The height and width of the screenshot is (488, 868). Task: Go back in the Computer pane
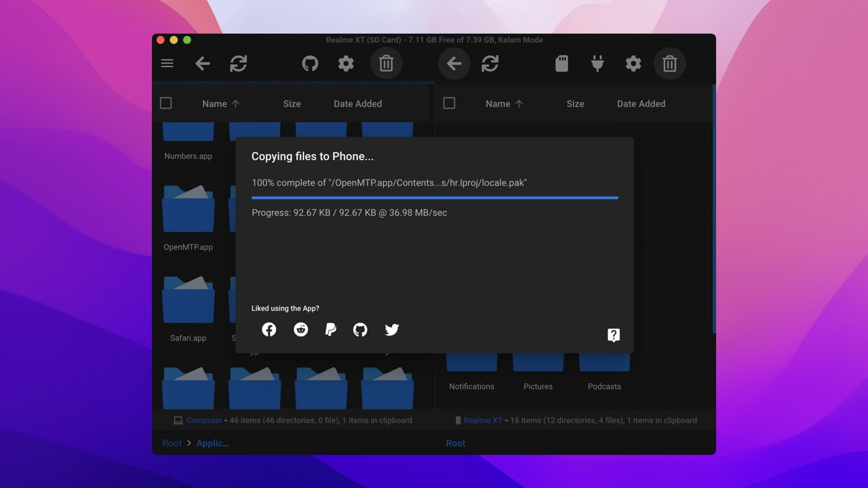click(203, 63)
